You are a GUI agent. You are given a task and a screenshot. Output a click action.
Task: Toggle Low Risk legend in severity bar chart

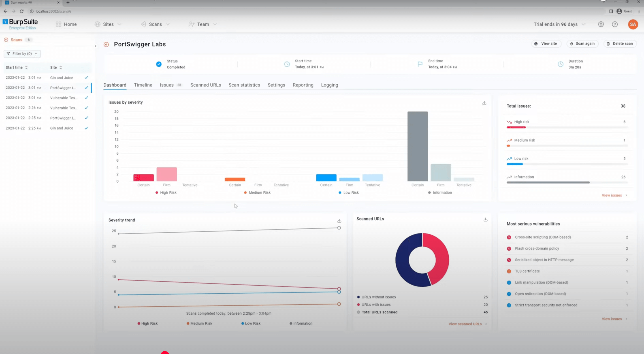click(349, 193)
